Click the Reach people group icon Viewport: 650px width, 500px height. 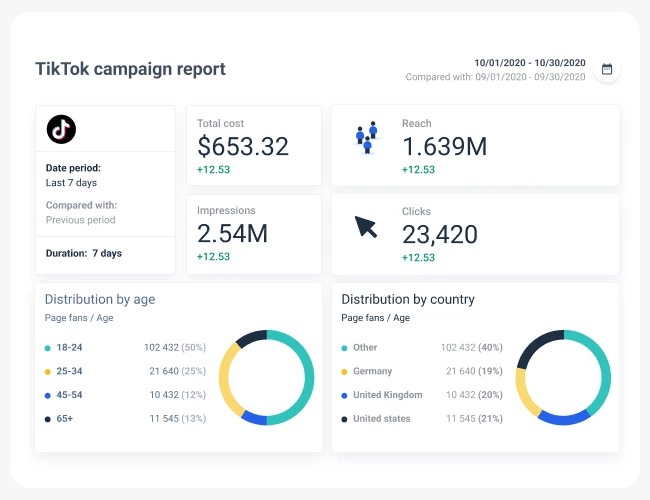pos(367,137)
